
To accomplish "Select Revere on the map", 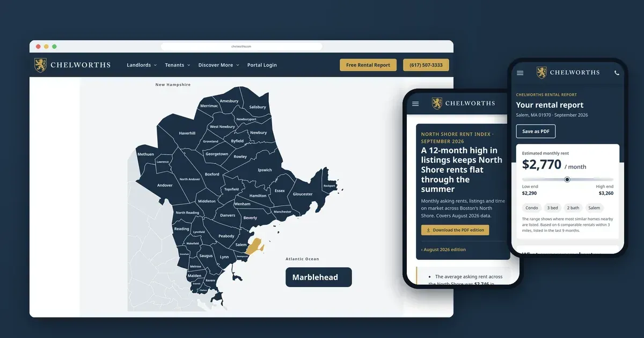I will (210, 280).
